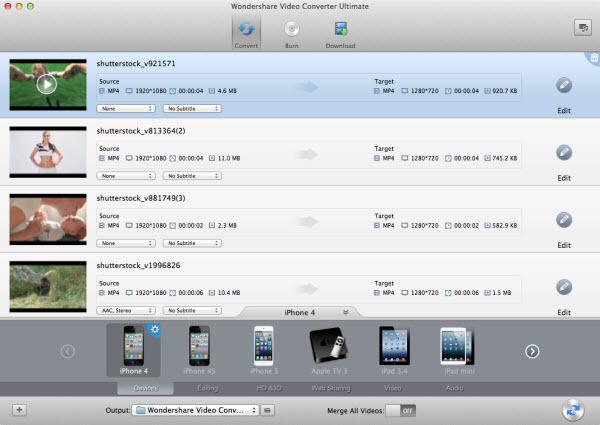
Task: Open audio track dropdown for shutterstock_v881749(3)
Action: 126,243
